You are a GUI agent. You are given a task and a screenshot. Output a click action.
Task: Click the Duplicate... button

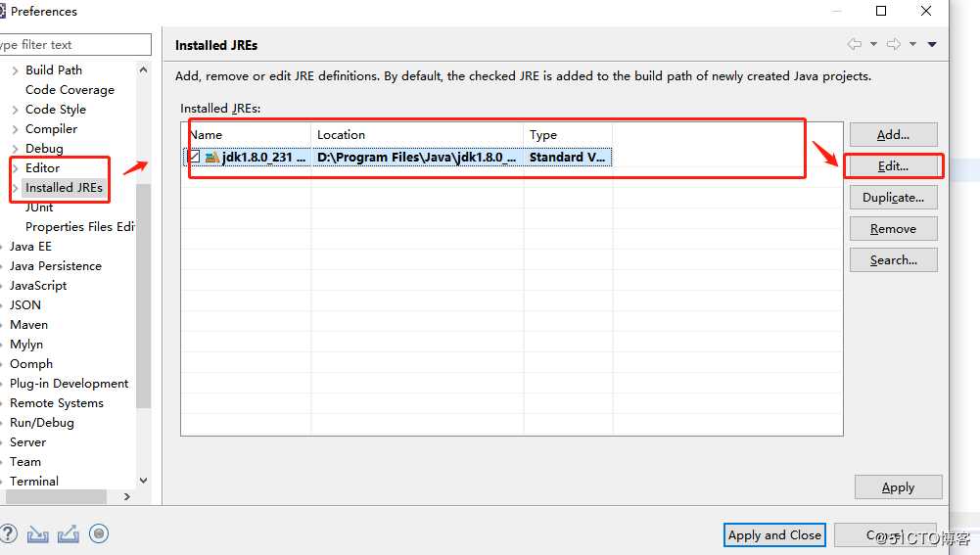click(x=893, y=198)
